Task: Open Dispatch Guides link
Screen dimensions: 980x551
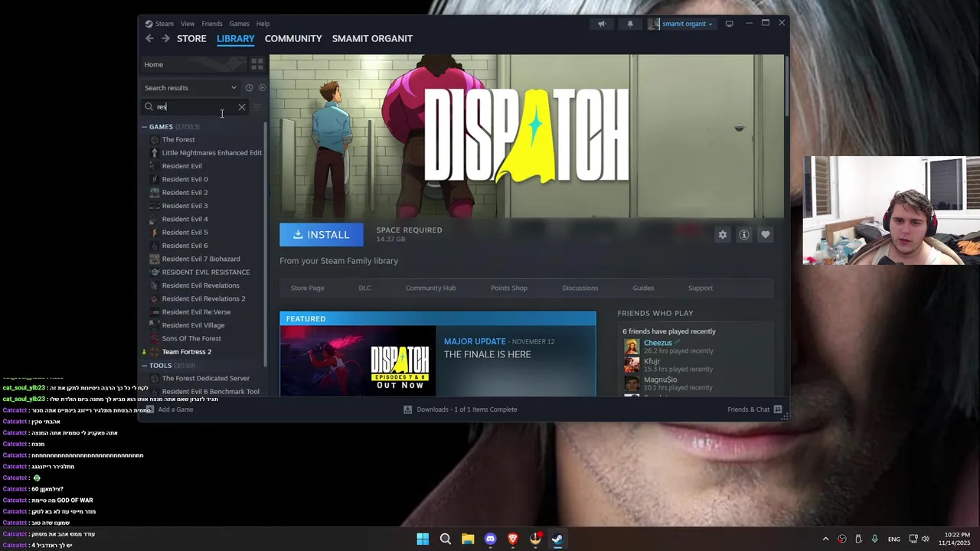Action: (643, 288)
